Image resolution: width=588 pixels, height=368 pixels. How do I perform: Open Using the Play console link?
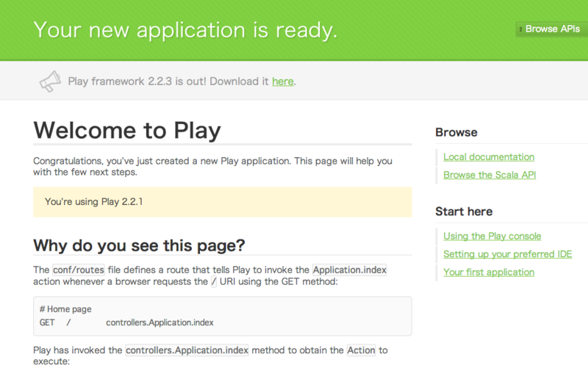click(x=492, y=236)
